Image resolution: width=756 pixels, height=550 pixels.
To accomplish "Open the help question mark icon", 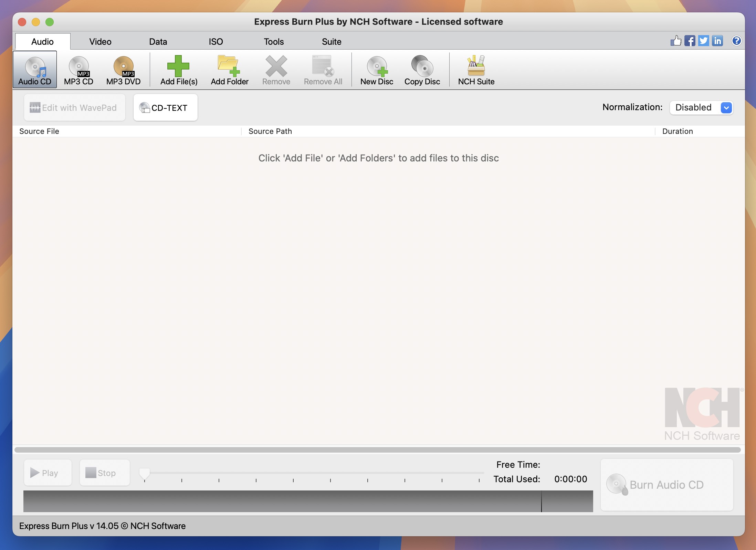I will coord(737,41).
